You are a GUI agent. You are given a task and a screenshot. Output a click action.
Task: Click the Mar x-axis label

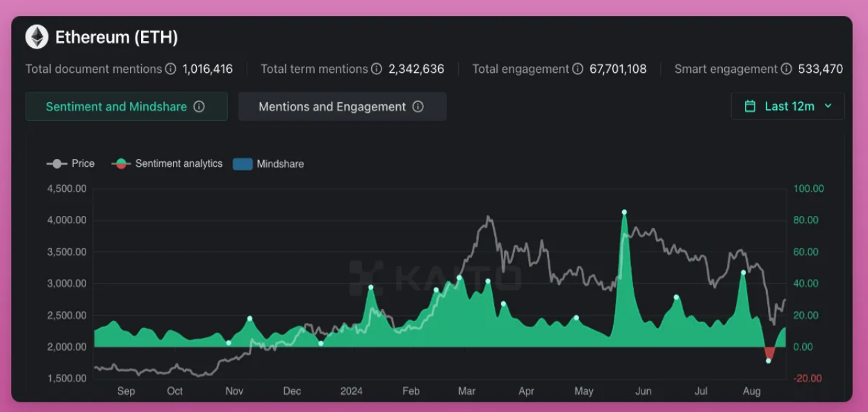[x=466, y=391]
